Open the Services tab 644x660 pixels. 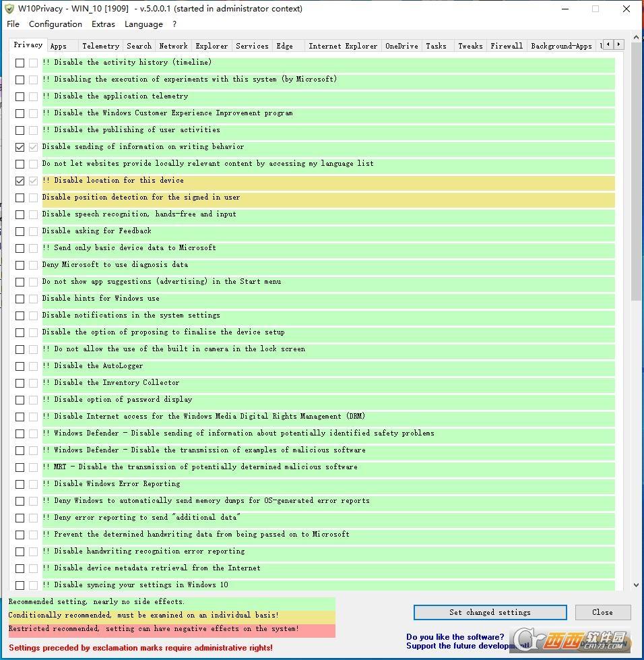252,46
